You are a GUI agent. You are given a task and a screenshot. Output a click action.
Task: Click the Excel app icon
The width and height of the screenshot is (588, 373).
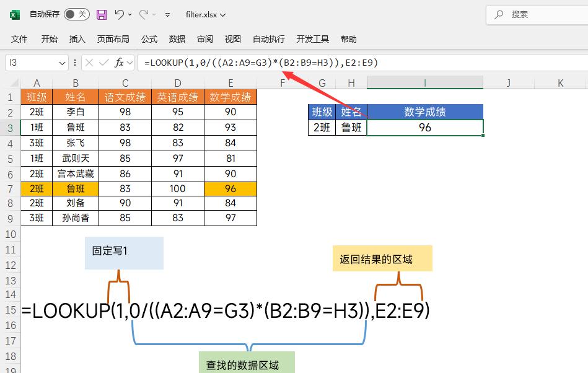coord(15,15)
